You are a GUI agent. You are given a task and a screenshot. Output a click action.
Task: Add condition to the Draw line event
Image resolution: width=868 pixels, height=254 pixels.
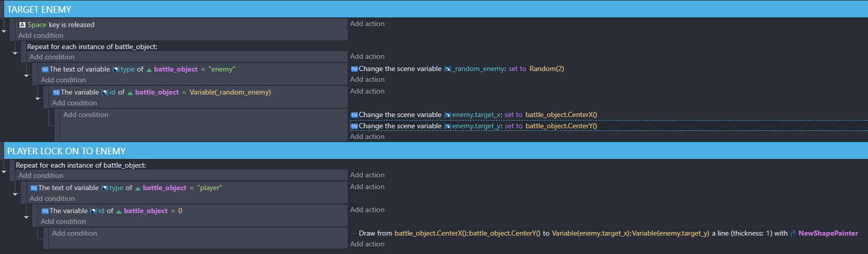click(75, 233)
